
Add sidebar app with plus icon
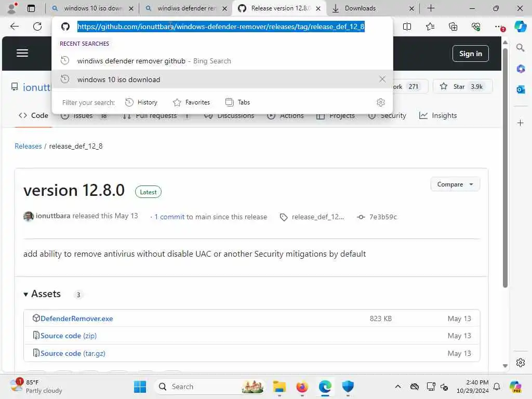(521, 123)
